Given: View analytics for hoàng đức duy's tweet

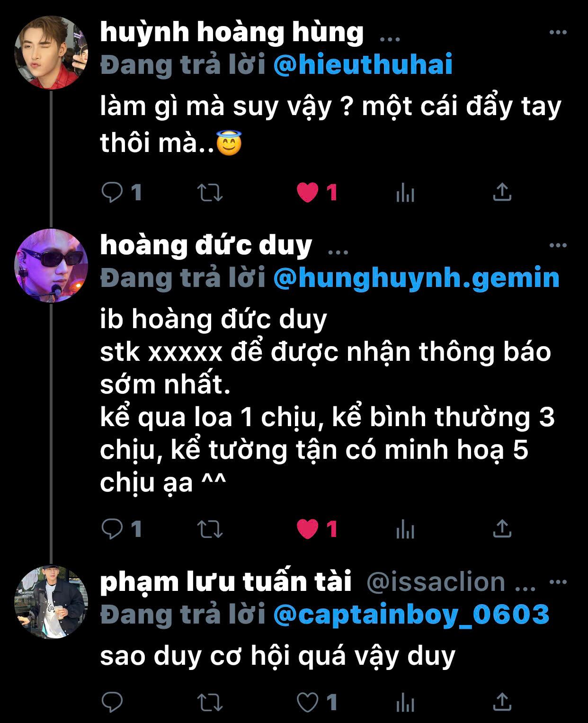Looking at the screenshot, I should pos(405,529).
